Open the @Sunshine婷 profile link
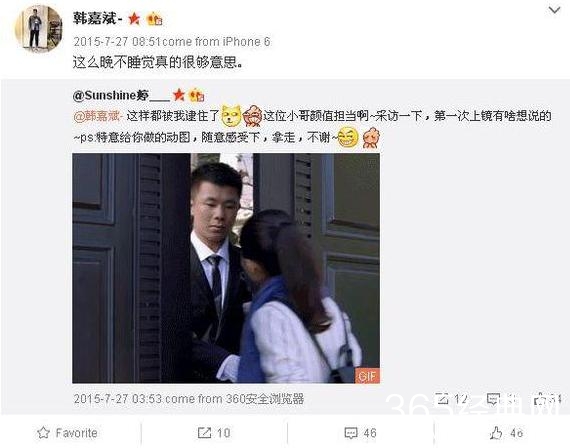 coord(121,95)
